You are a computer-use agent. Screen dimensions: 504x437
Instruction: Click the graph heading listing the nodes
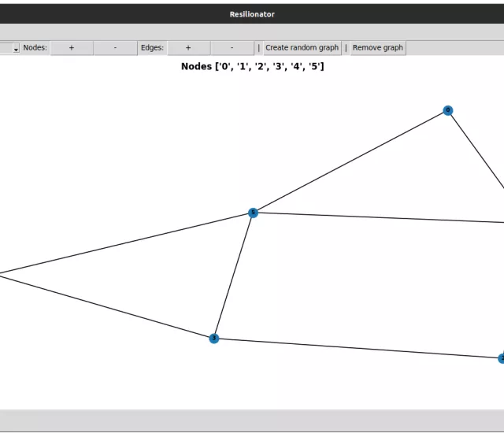click(x=252, y=67)
